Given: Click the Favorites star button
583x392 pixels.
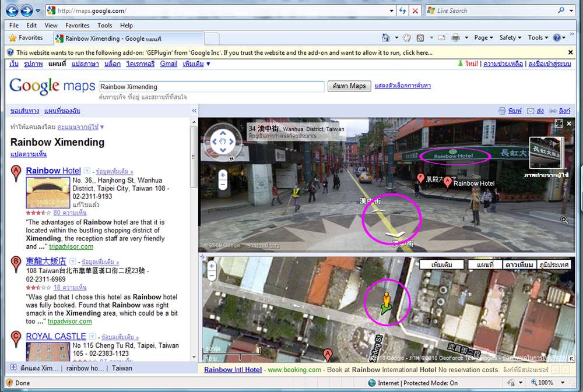Looking at the screenshot, I should click(26, 38).
